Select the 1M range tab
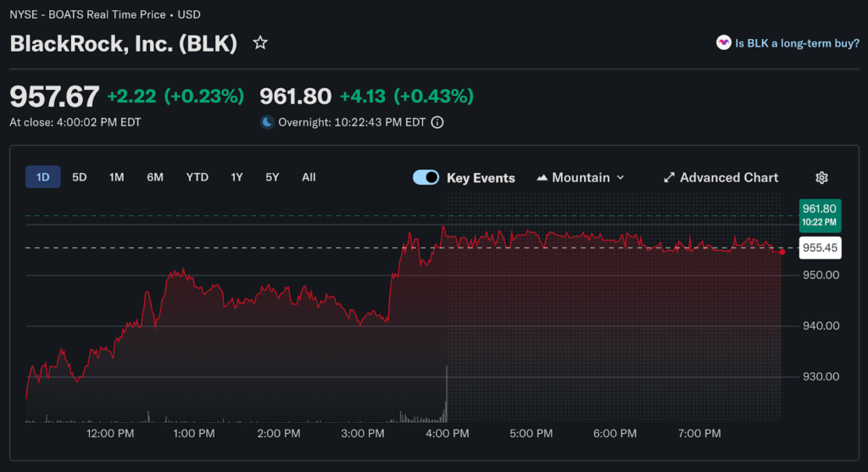 116,177
